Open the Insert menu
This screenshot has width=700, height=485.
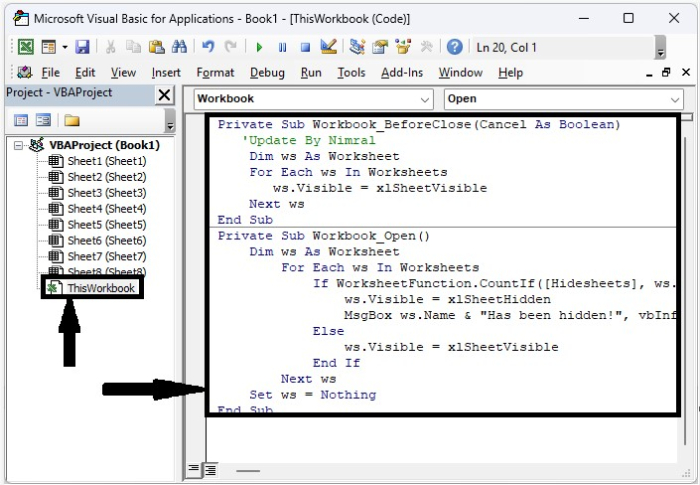click(166, 73)
